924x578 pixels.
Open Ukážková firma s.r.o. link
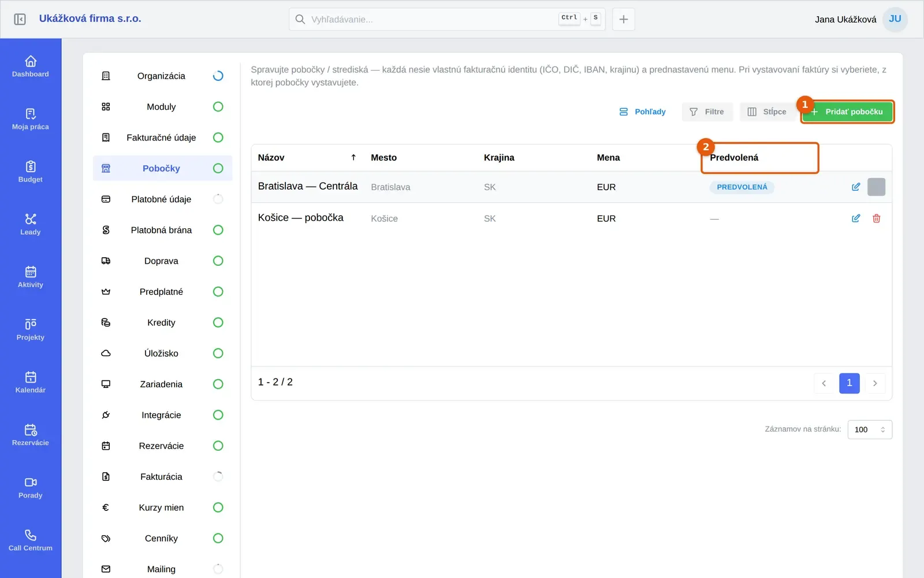click(90, 18)
